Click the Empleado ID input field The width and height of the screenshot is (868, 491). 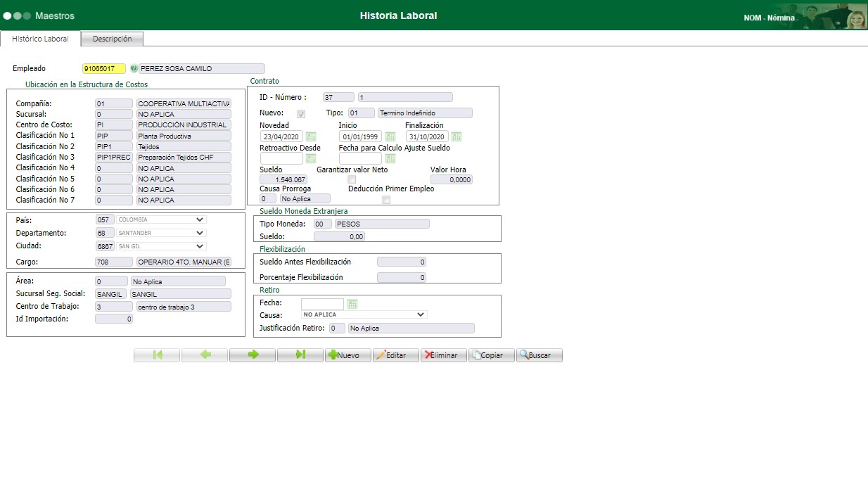[x=103, y=69]
